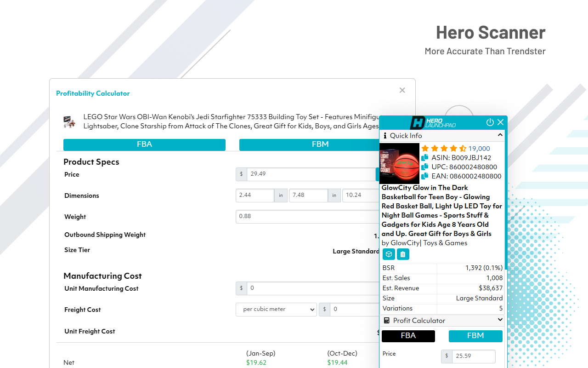Close the Profitability Calculator dialog
This screenshot has height=368, width=588.
pos(402,90)
